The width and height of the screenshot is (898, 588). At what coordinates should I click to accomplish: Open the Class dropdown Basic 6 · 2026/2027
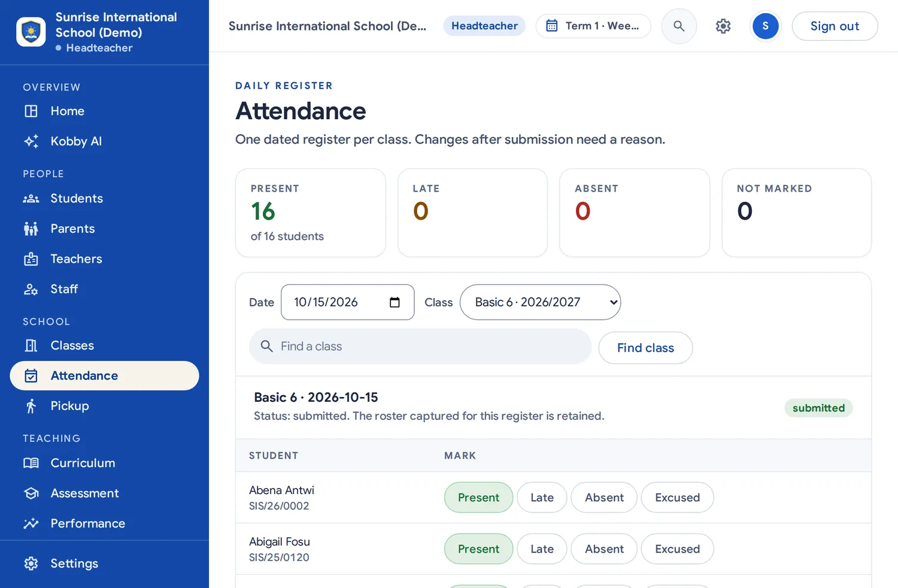(540, 302)
